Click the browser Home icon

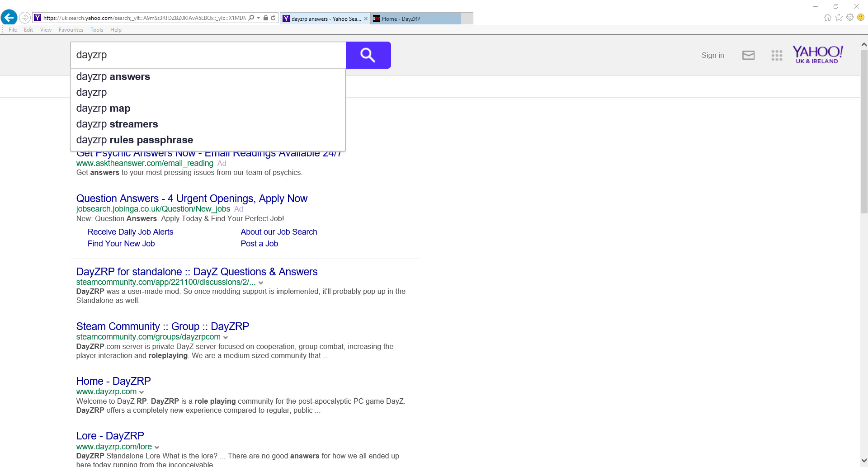click(x=828, y=18)
